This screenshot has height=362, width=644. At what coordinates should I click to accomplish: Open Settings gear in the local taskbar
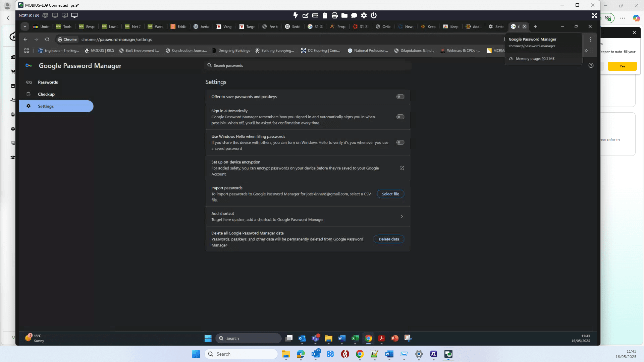click(x=419, y=354)
